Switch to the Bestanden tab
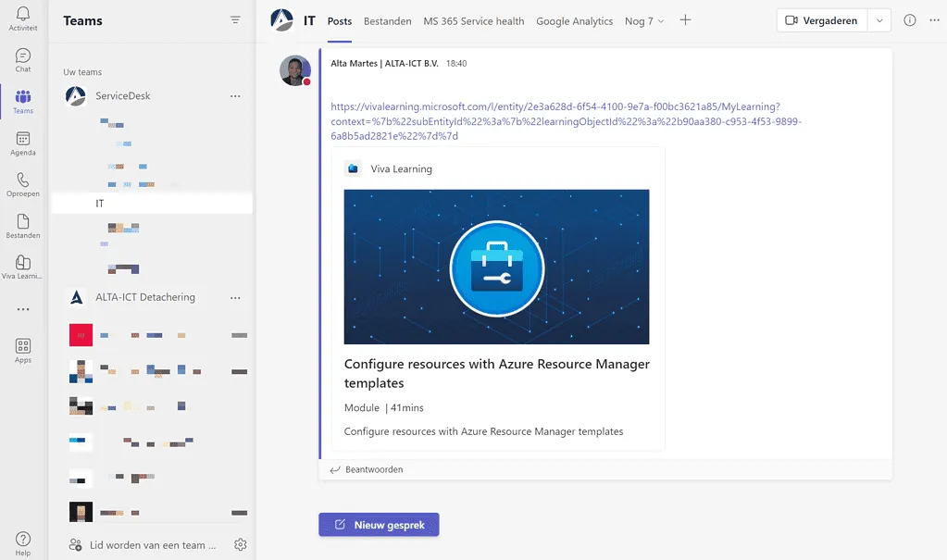Screen dimensions: 947x560 387,21
